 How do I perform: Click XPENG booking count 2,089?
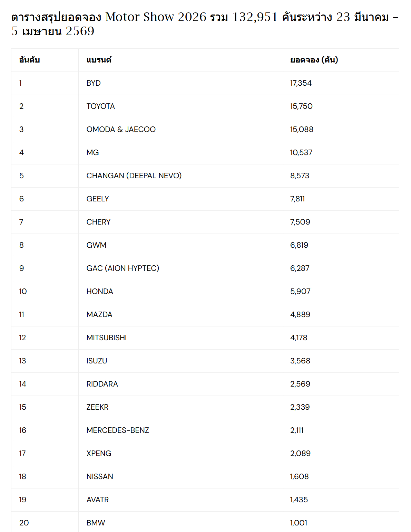(300, 454)
